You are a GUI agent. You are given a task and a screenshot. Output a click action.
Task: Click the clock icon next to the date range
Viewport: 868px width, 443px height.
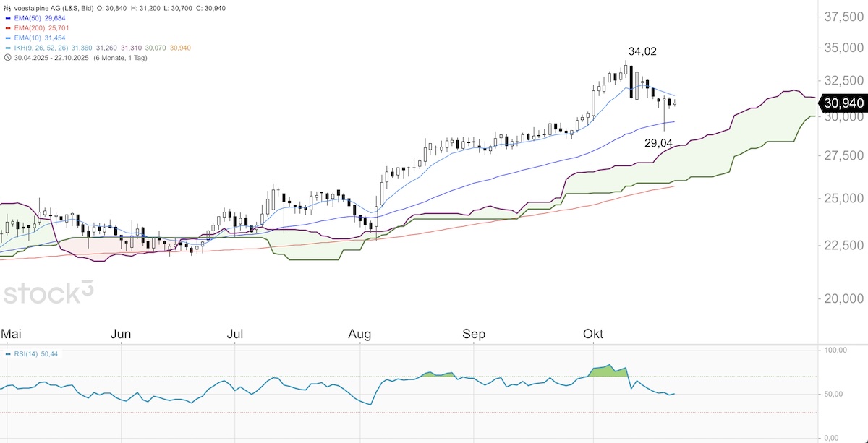(7, 58)
